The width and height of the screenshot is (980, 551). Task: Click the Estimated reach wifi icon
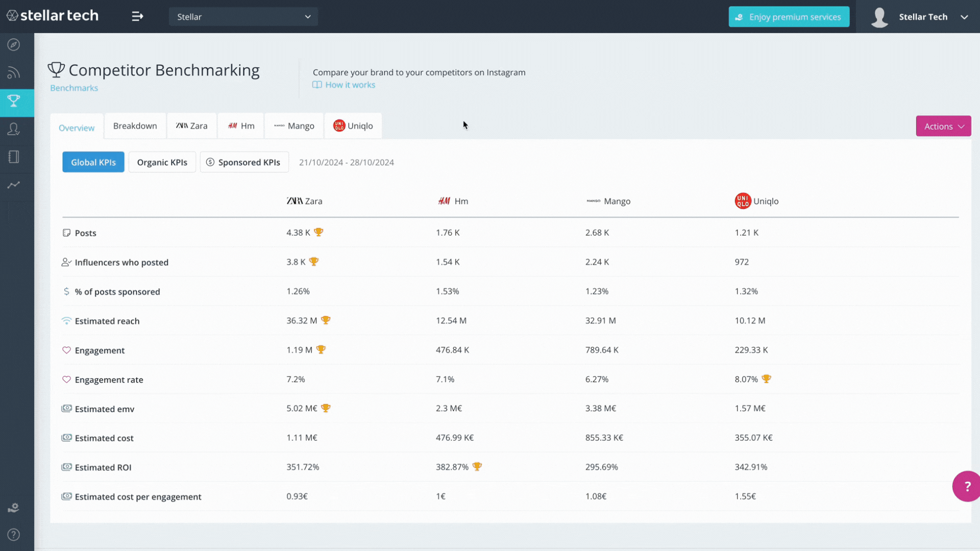tap(66, 321)
